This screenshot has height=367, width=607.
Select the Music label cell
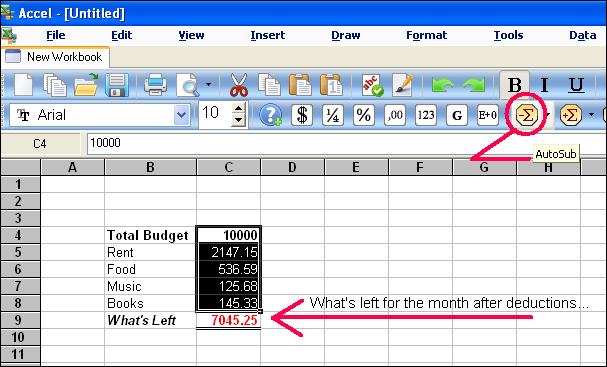tap(150, 286)
